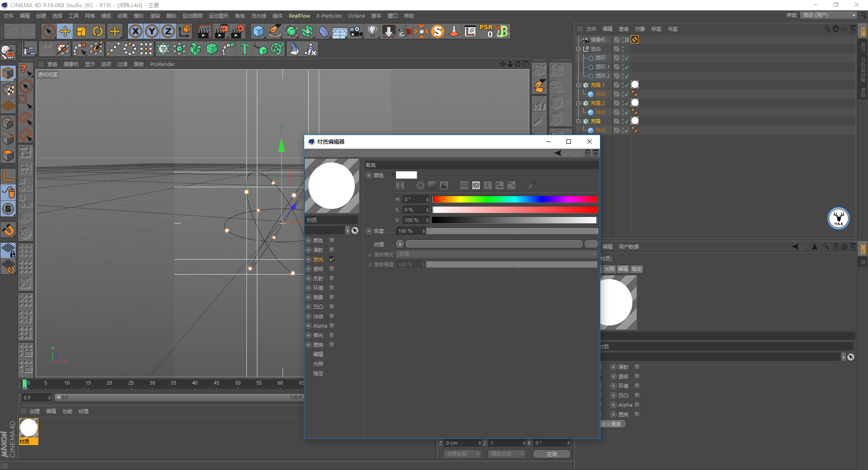Click the orange S plugin icon
Image resolution: width=868 pixels, height=470 pixels.
click(438, 31)
